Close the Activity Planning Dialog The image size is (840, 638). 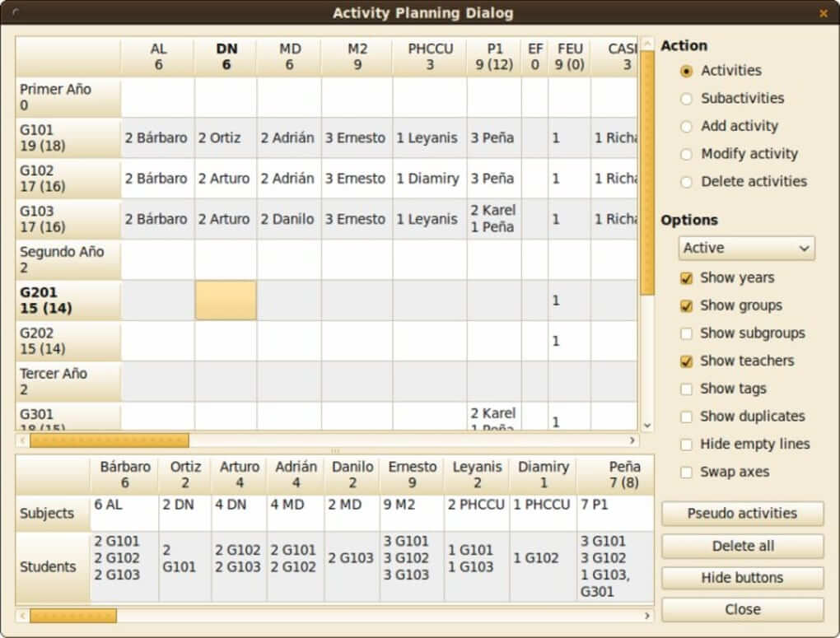[742, 609]
